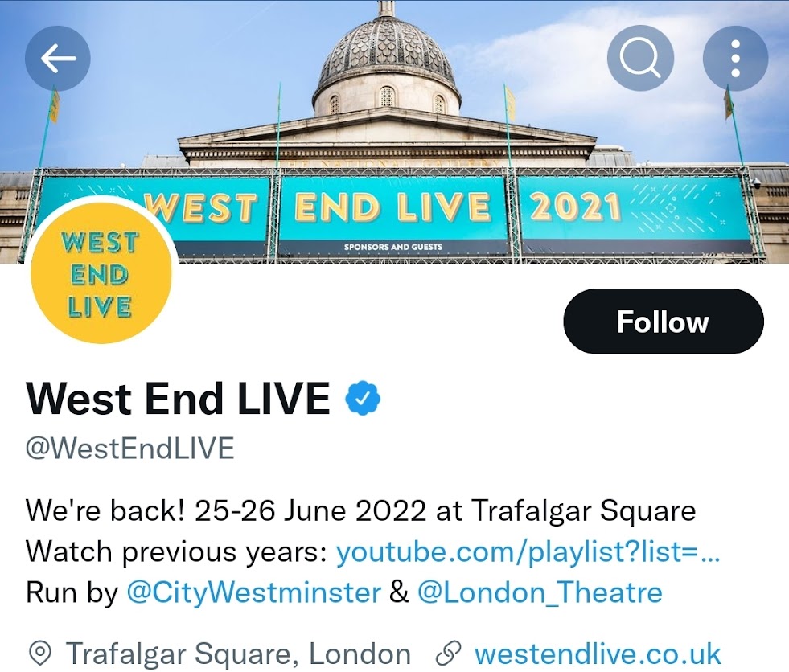Open westendlive.co.uk website link
The width and height of the screenshot is (789, 672).
click(x=598, y=654)
